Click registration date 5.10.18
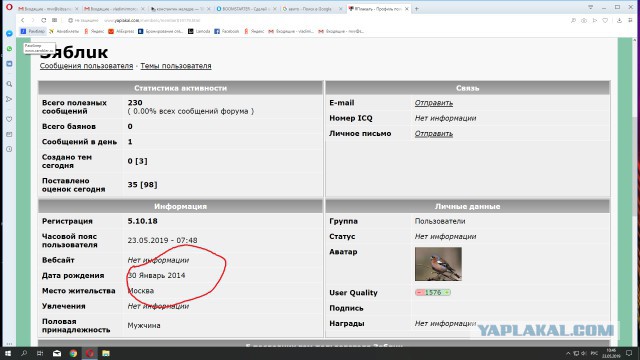This screenshot has width=640, height=360. coord(142,221)
